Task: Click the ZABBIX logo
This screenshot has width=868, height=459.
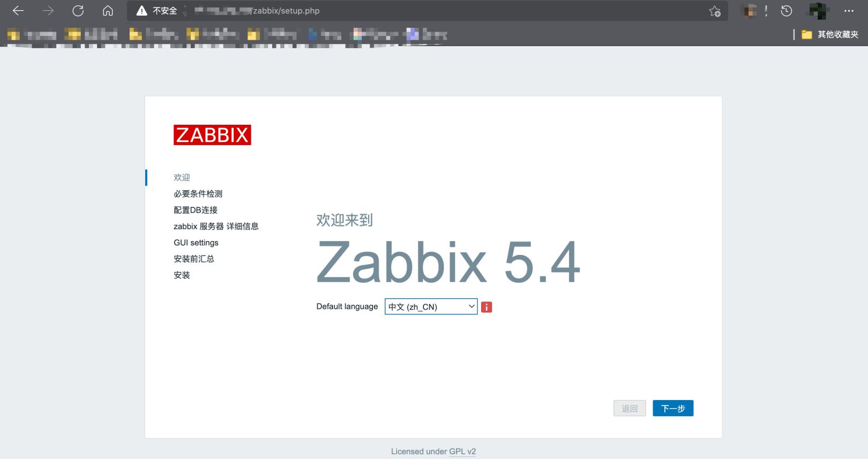Action: pos(212,135)
